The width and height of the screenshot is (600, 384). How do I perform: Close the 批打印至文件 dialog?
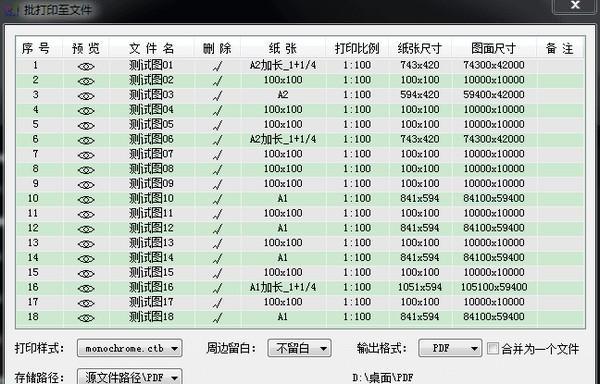pos(575,6)
